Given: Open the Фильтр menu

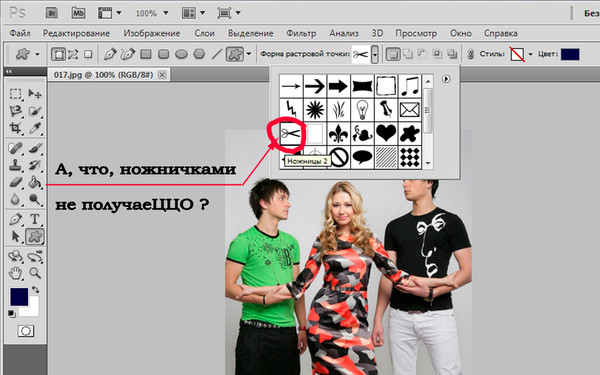Looking at the screenshot, I should [301, 33].
